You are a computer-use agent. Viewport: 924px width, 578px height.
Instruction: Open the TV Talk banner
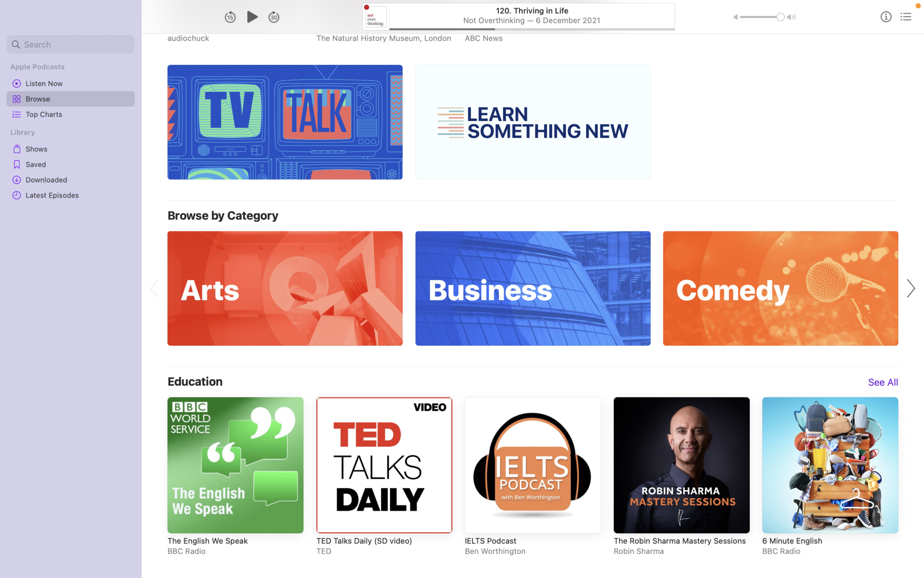coord(285,122)
